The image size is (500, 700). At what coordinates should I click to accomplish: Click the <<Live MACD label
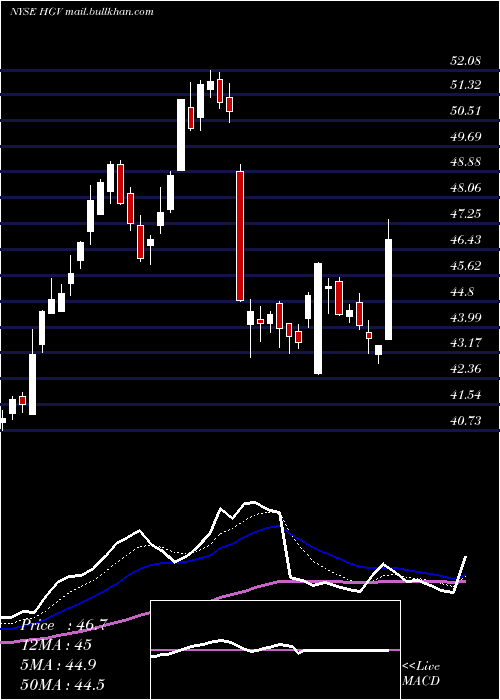click(x=421, y=673)
